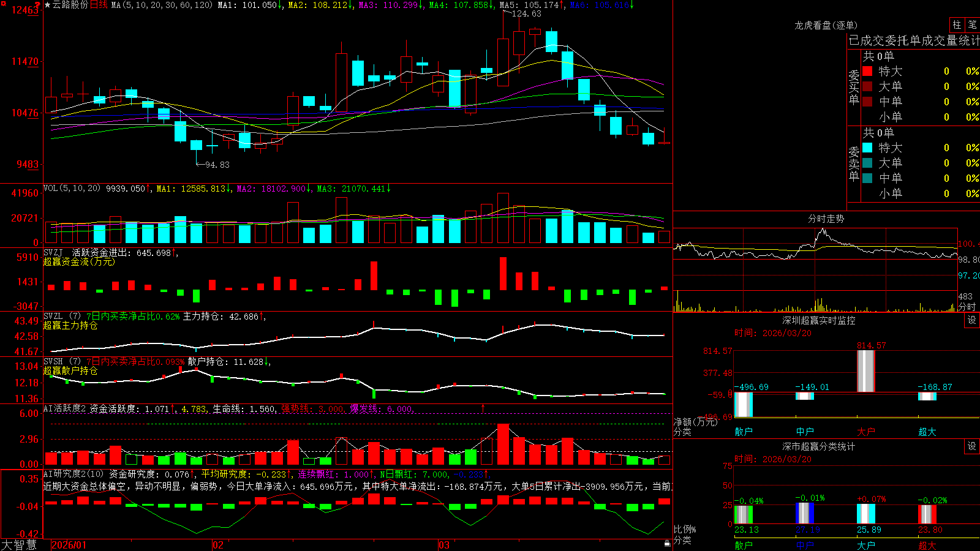Click the 大智慧 logo at bottom-left
Image resolution: width=980 pixels, height=551 pixels.
click(x=19, y=545)
